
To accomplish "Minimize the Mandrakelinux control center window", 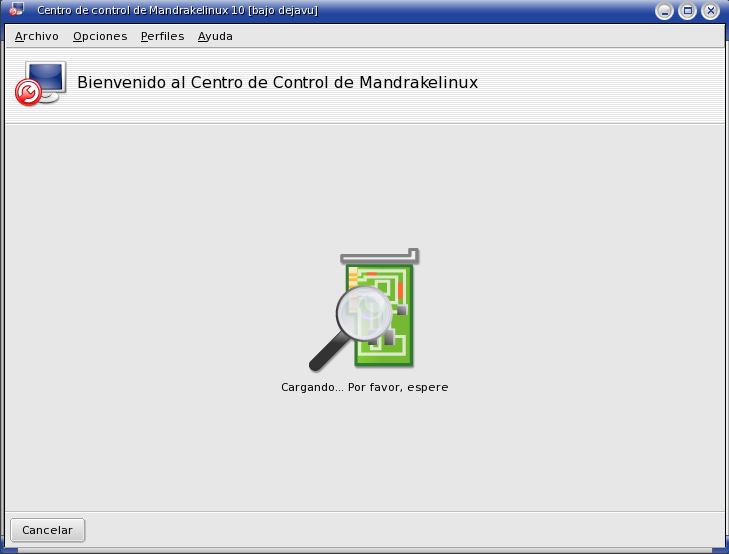I will [x=664, y=11].
